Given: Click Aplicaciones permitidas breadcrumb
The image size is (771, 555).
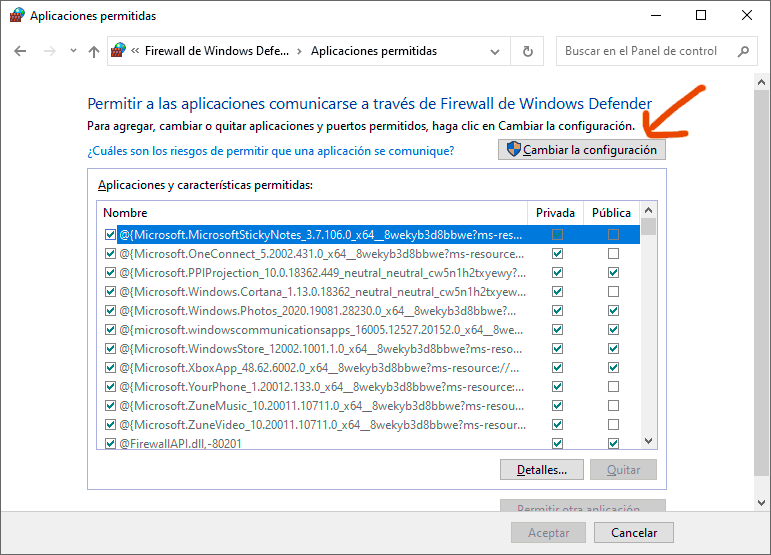Looking at the screenshot, I should tap(374, 51).
